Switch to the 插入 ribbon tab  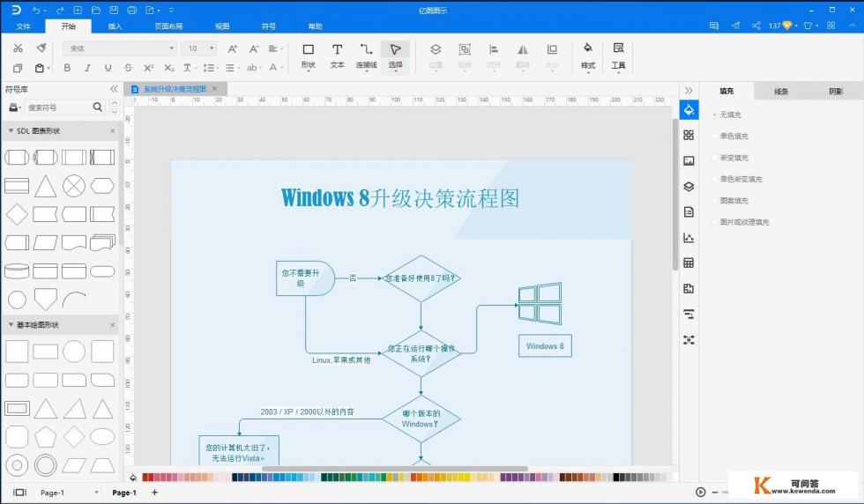pos(115,26)
